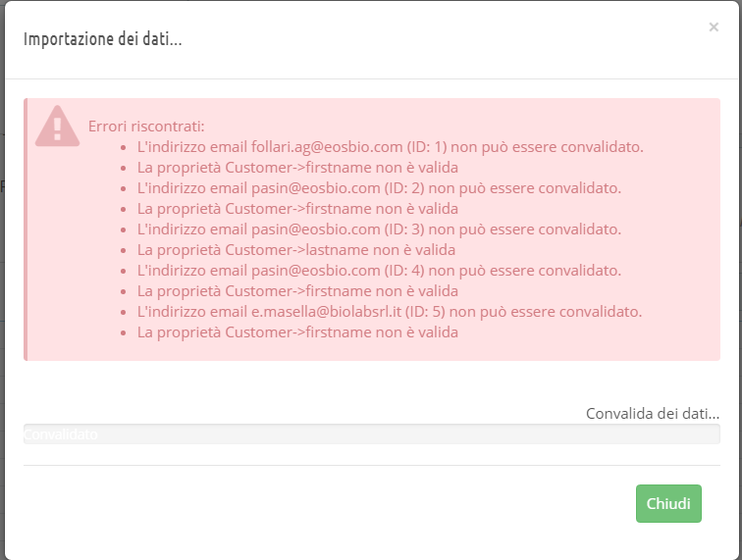Select the follari.ag@eosbio.com ID 1 error

click(390, 147)
